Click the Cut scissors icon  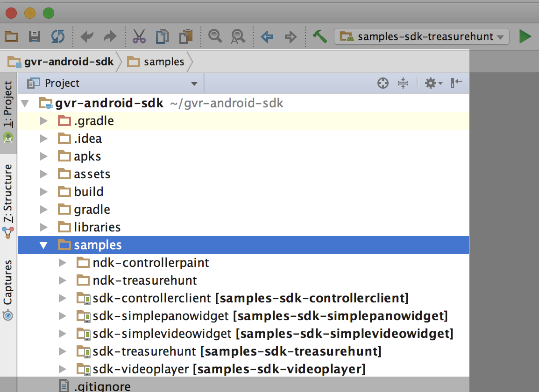coord(139,36)
